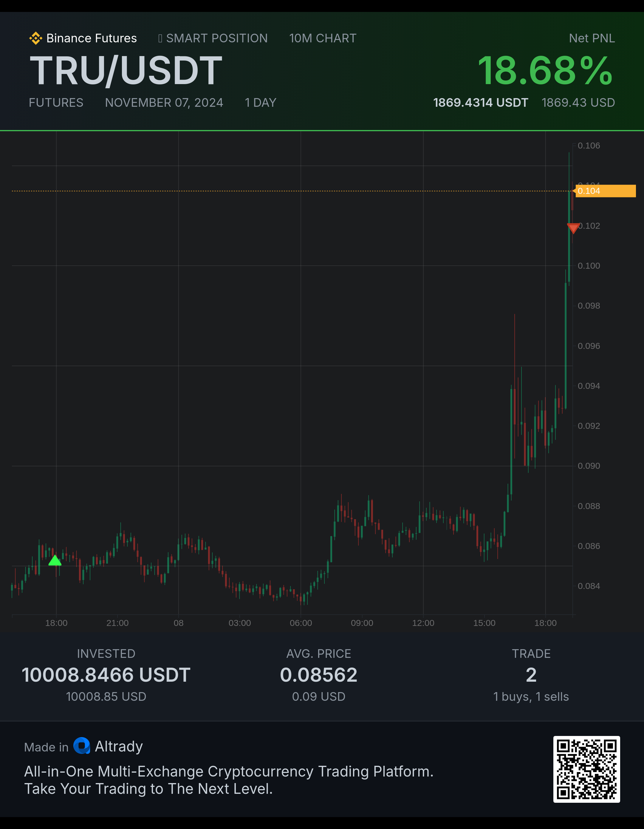Click the QR code image

586,769
